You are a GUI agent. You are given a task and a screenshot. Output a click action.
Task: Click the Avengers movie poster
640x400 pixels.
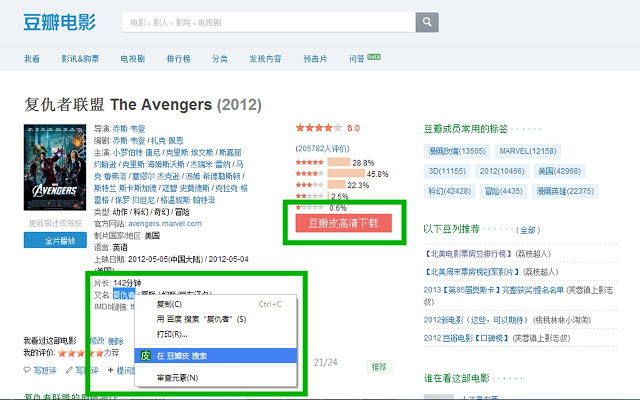pos(55,167)
